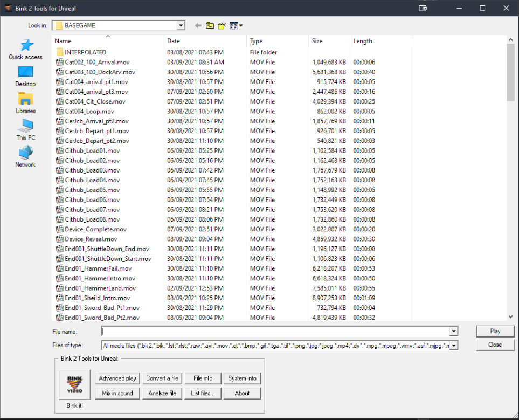Sort by the Name column header
This screenshot has width=519, height=420.
(x=108, y=41)
